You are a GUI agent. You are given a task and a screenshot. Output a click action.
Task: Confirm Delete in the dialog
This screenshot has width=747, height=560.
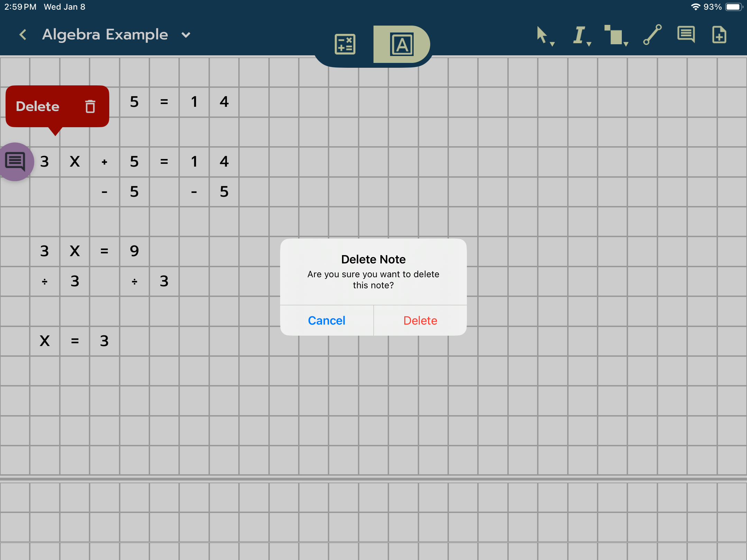point(420,320)
